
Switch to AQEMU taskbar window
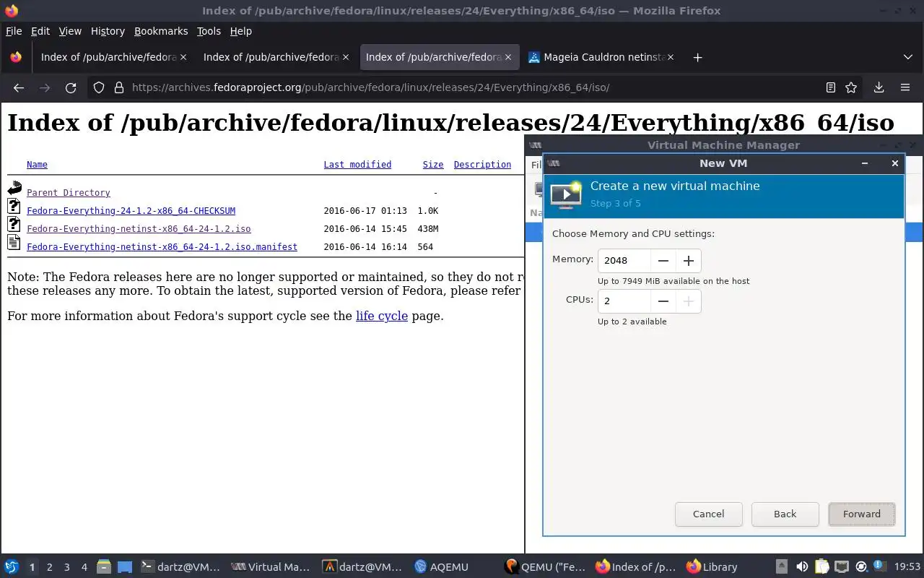(442, 566)
